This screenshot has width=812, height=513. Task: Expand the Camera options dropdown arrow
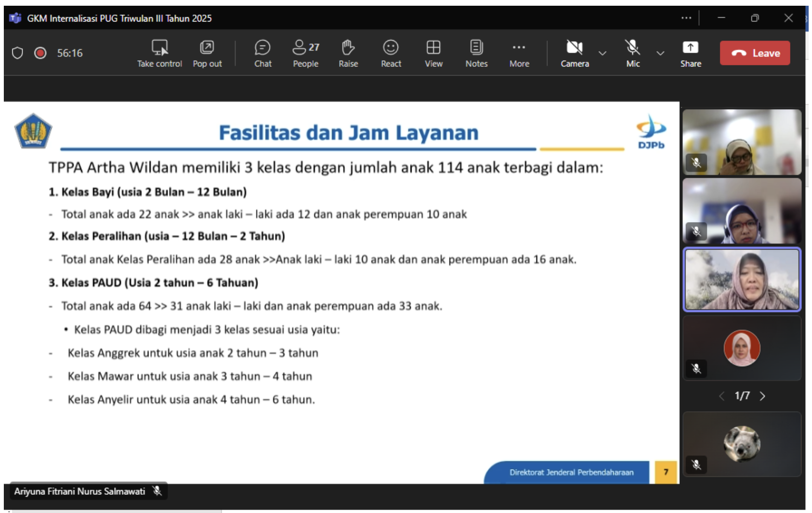click(603, 53)
